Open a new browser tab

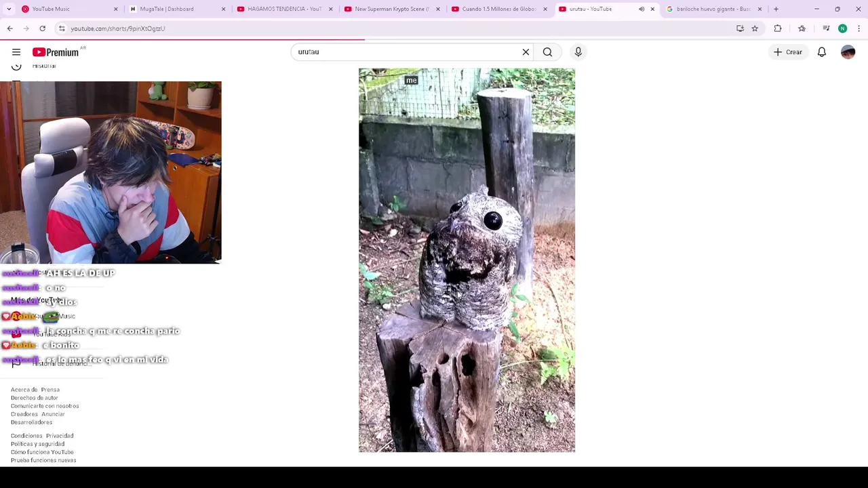click(776, 9)
